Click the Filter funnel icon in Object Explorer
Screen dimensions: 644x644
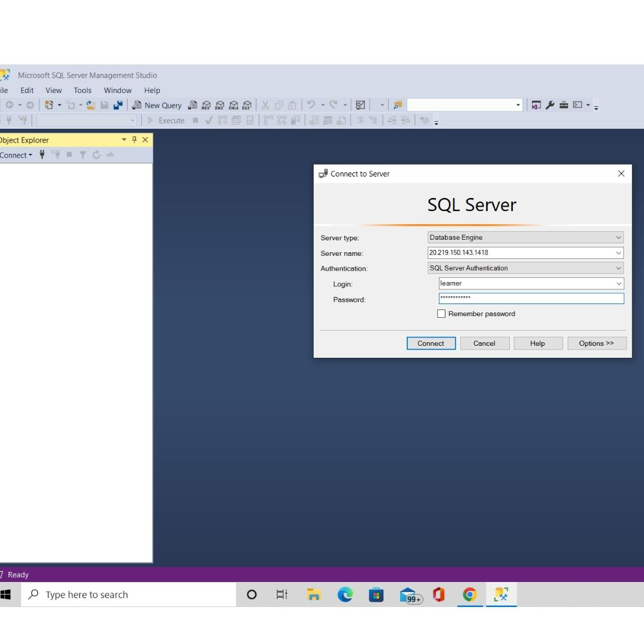click(x=82, y=155)
